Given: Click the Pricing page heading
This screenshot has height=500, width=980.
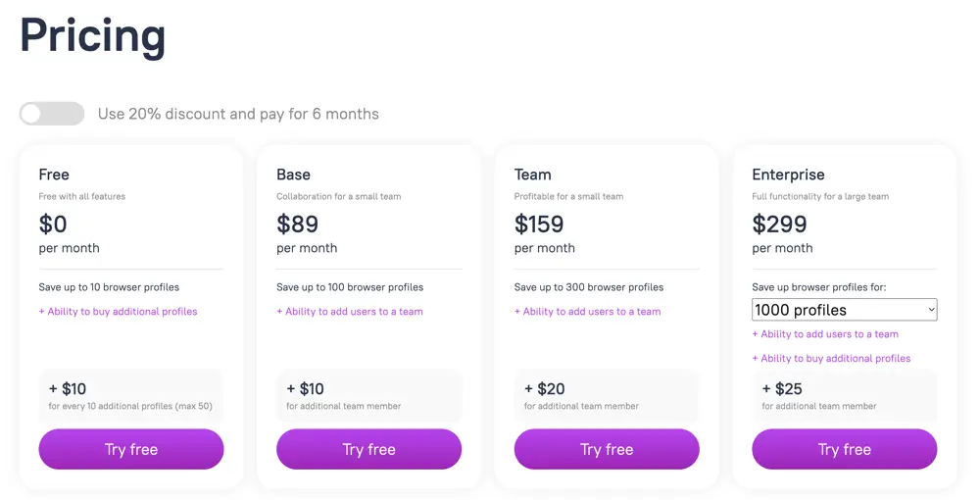Looking at the screenshot, I should 93,36.
